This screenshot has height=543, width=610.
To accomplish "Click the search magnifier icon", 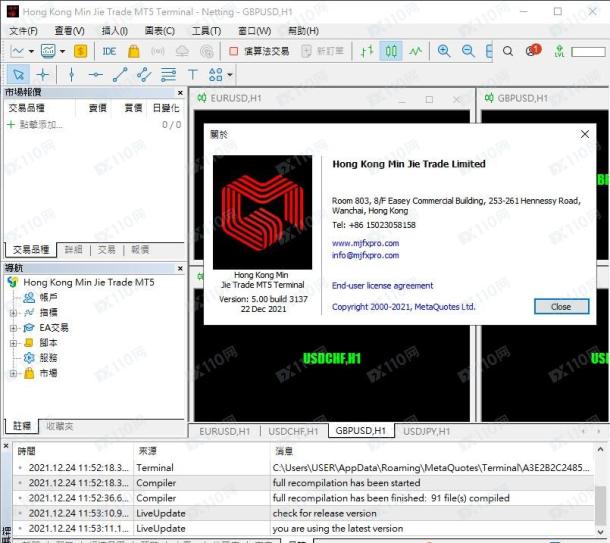I will click(x=508, y=51).
